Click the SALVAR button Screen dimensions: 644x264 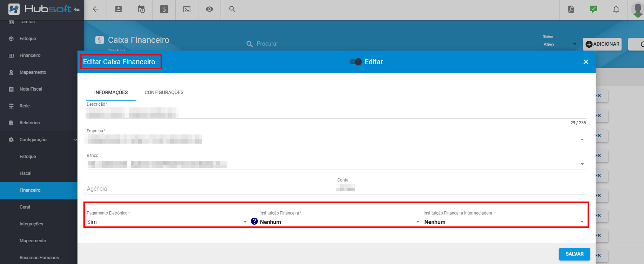tap(574, 254)
